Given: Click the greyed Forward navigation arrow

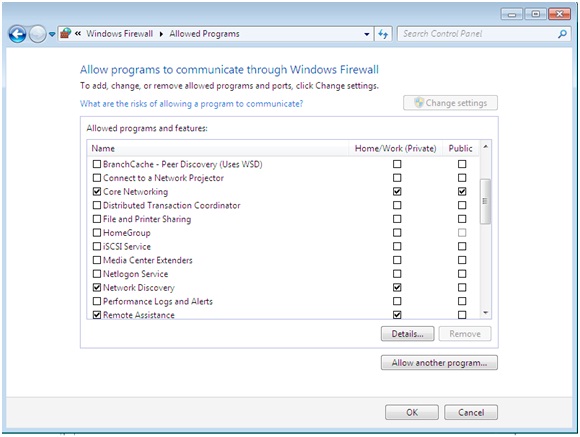Looking at the screenshot, I should click(x=37, y=34).
